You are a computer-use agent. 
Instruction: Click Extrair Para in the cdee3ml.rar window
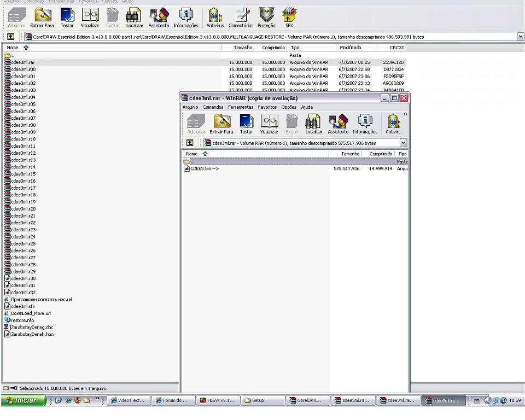tap(221, 124)
